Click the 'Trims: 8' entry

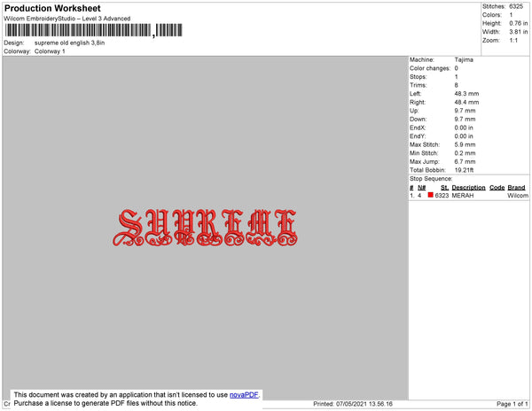pos(434,85)
